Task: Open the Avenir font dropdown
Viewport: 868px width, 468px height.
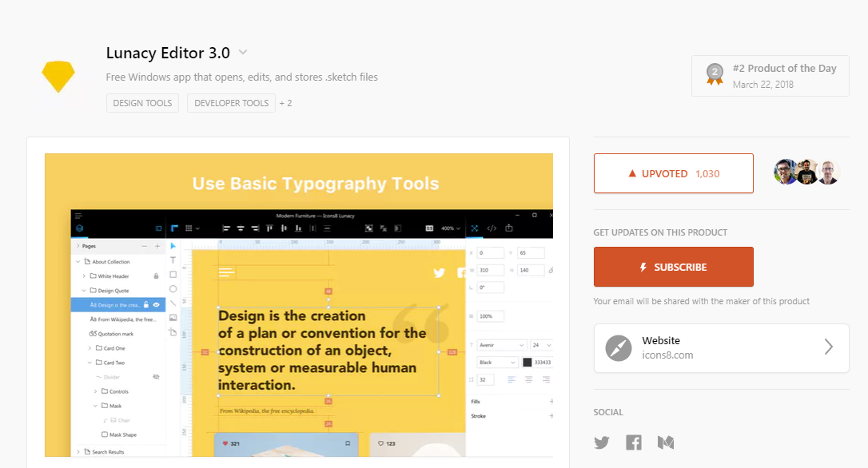Action: coord(501,345)
